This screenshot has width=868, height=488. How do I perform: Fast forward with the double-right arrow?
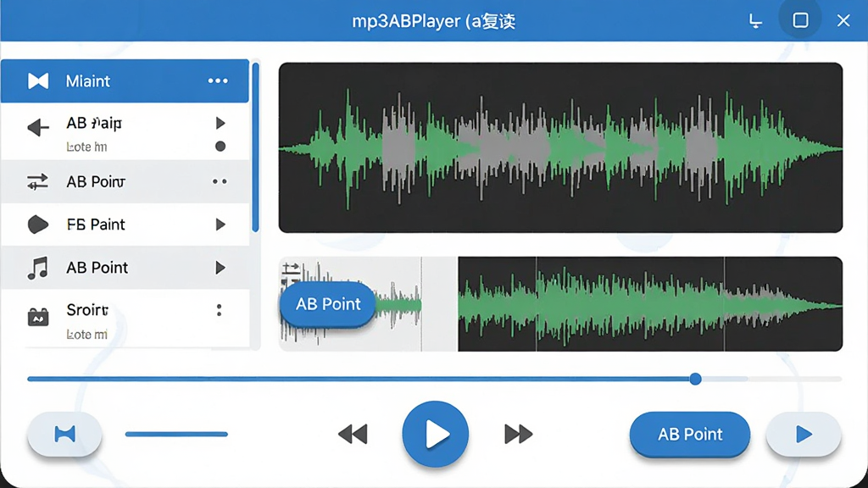(x=519, y=435)
